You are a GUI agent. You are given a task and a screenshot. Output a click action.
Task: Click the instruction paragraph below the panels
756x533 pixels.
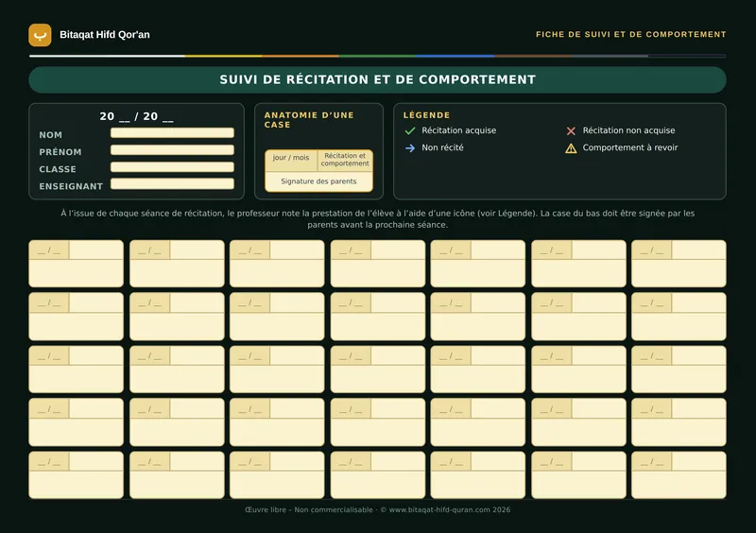pyautogui.click(x=377, y=219)
